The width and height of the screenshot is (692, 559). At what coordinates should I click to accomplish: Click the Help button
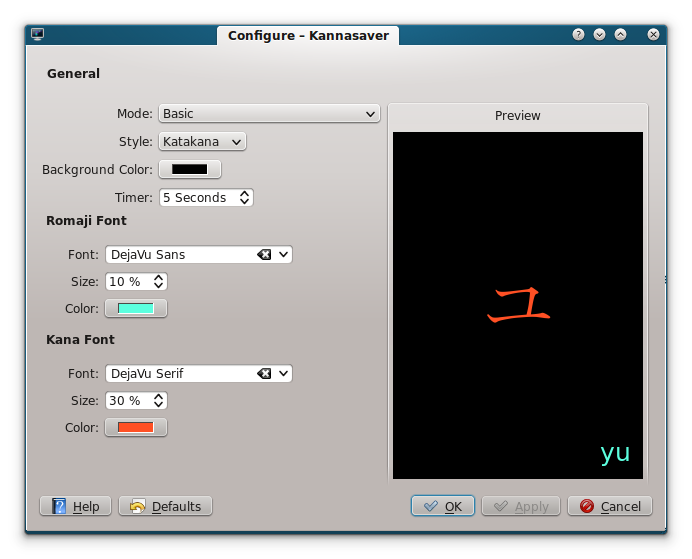pyautogui.click(x=75, y=506)
